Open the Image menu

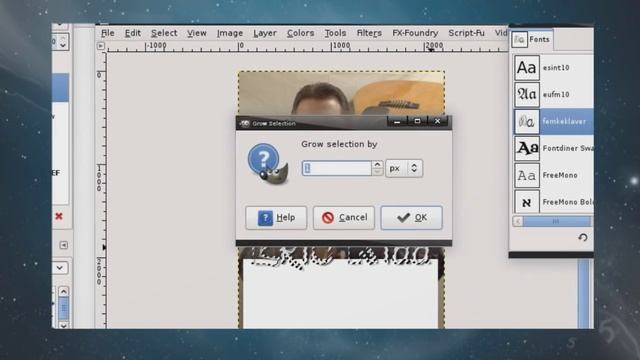(230, 33)
